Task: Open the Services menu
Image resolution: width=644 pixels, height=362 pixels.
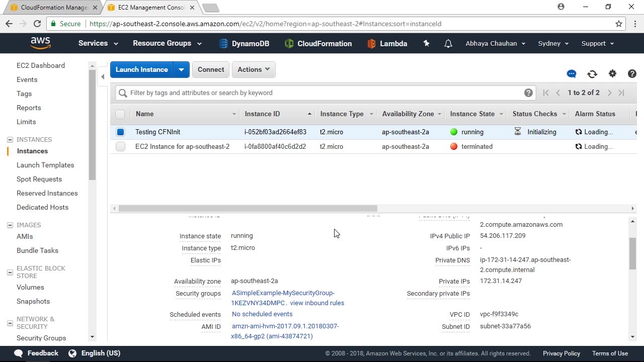Action: point(98,43)
